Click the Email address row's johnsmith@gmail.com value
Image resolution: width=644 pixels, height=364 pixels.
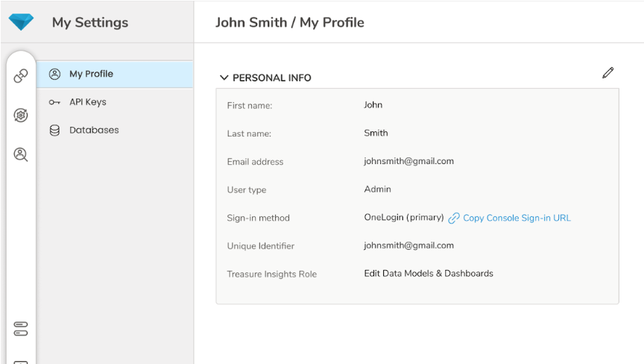click(408, 161)
